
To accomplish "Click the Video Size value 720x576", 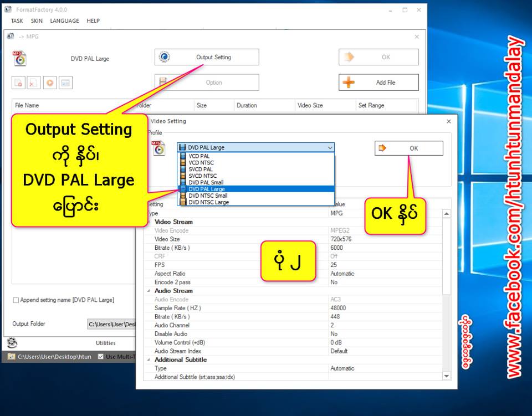I will pyautogui.click(x=341, y=239).
